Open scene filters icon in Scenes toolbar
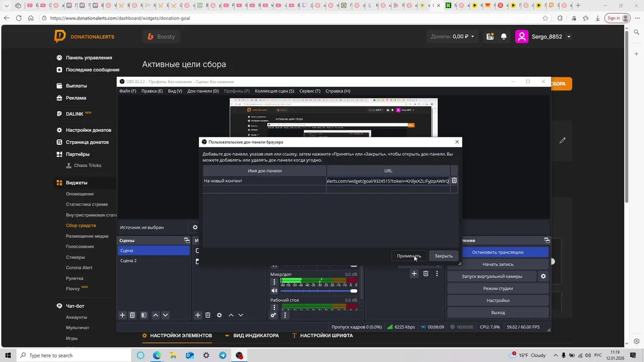 point(144,315)
